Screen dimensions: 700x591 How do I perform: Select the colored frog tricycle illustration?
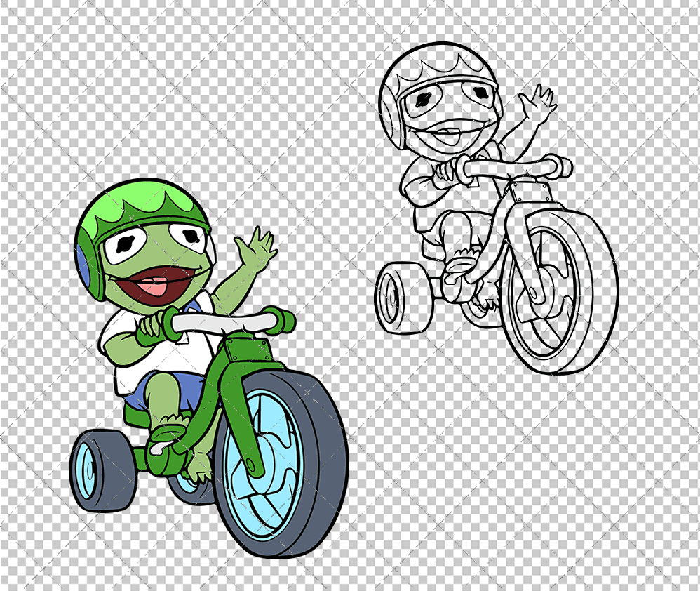(209, 368)
